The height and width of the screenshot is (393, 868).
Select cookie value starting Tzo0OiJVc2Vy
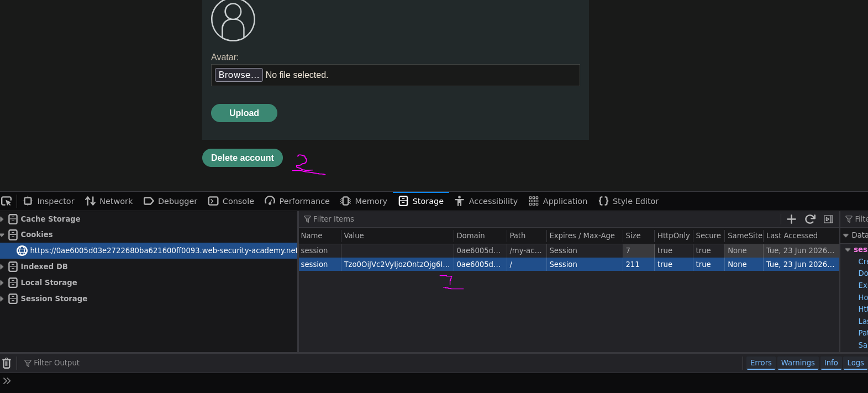click(x=397, y=264)
